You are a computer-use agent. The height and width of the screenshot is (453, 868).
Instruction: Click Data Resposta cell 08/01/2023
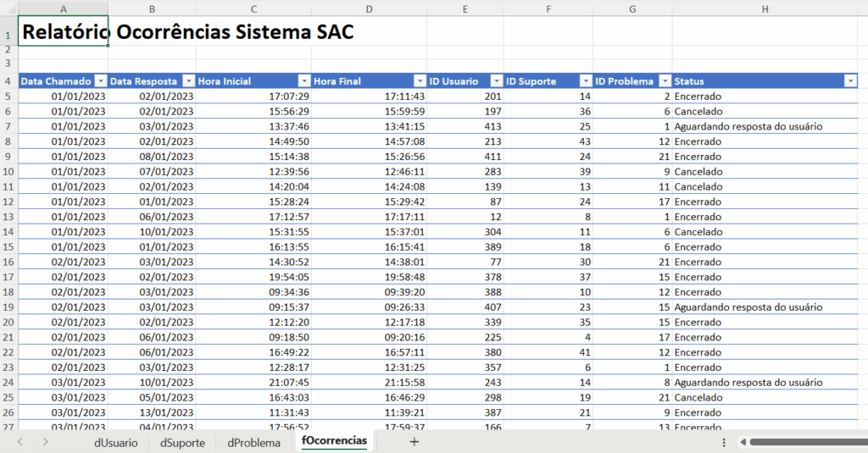pyautogui.click(x=166, y=157)
